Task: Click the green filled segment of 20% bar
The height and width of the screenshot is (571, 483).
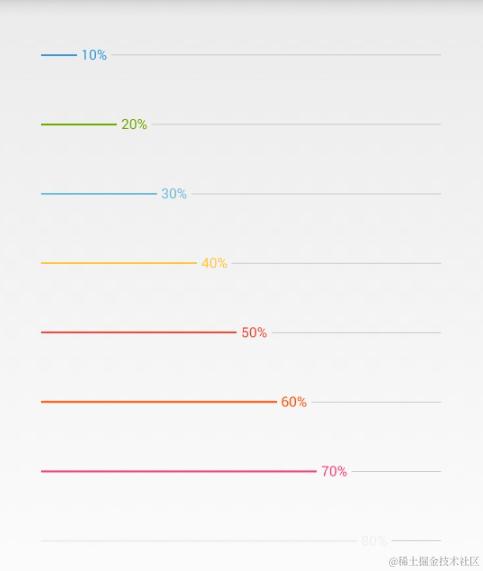Action: [79, 125]
